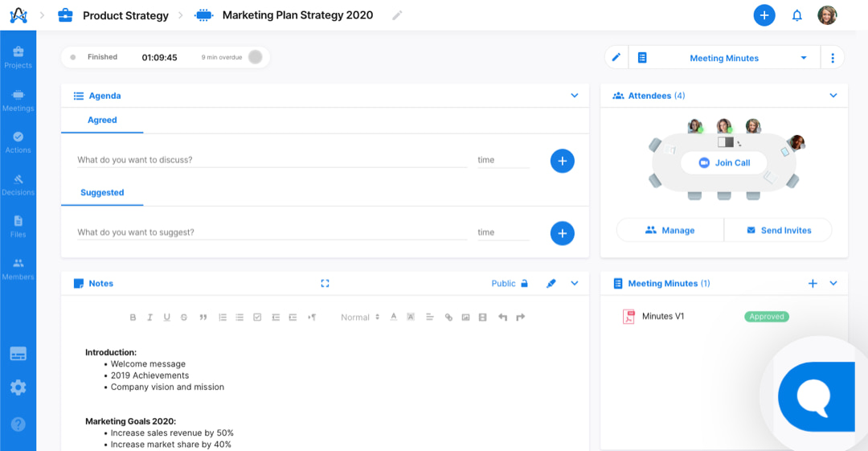Click Send Invites button
The width and height of the screenshot is (868, 451).
coord(778,230)
